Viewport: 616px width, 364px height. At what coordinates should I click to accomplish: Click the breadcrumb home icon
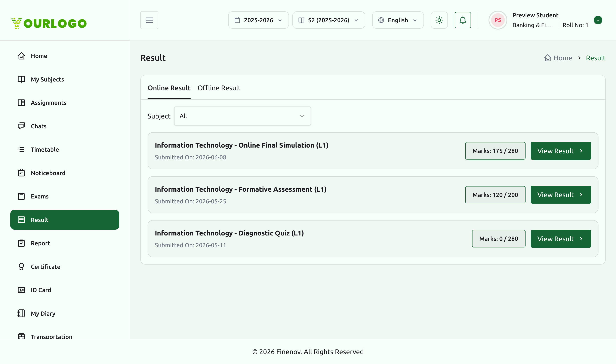(x=548, y=58)
